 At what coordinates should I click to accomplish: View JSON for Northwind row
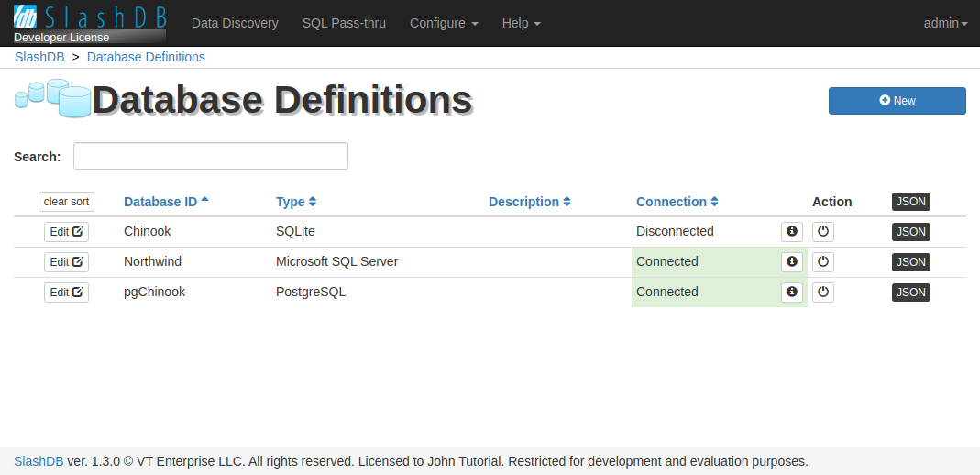coord(911,262)
